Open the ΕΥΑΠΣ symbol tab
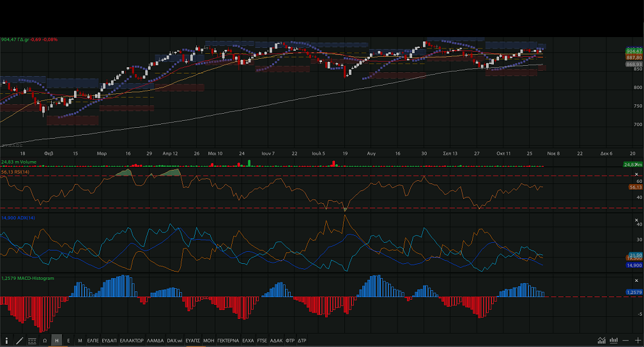 (x=193, y=341)
